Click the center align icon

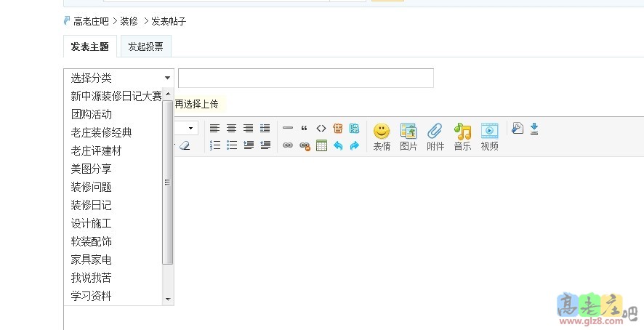point(231,128)
